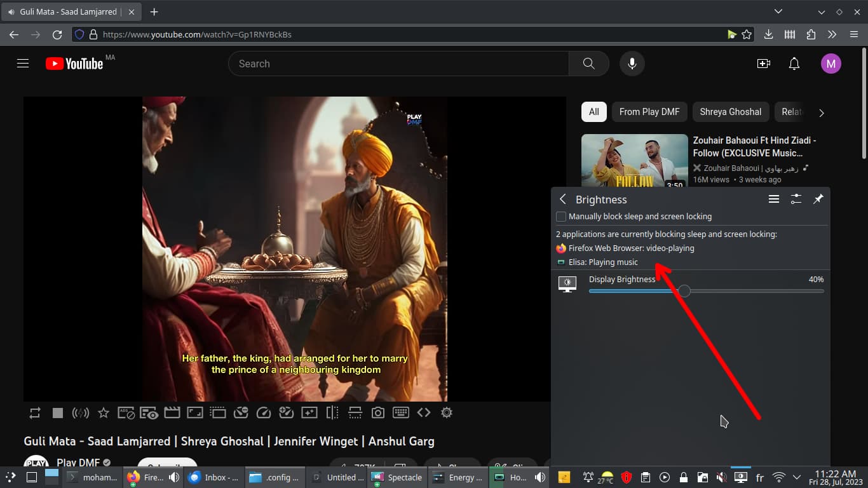868x488 pixels.
Task: Open KDE application launcher
Action: (x=11, y=477)
